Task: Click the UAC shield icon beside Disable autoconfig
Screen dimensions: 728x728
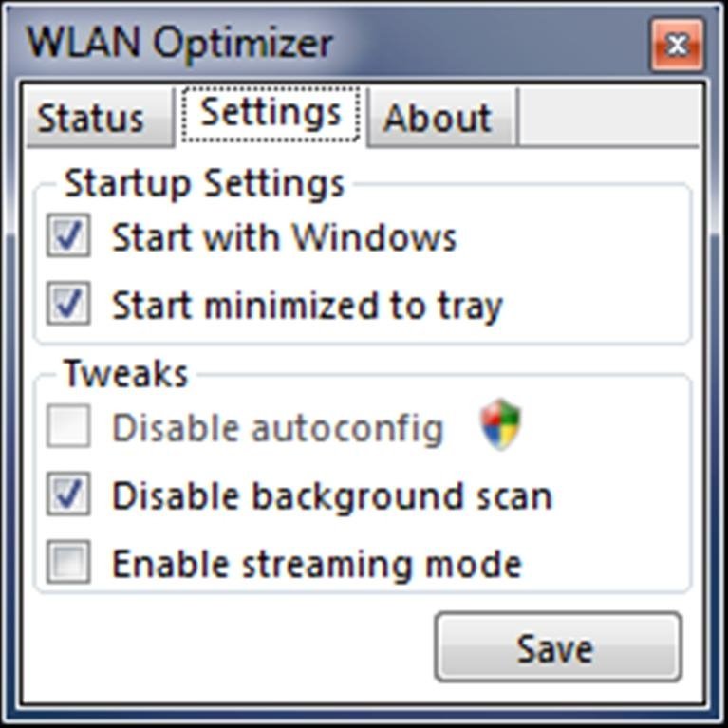Action: (x=500, y=424)
